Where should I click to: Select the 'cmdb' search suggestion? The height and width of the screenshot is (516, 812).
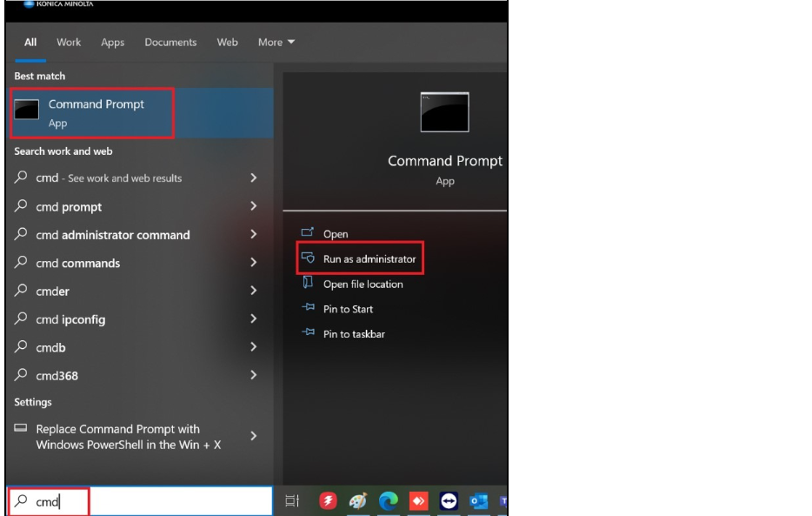[x=139, y=347]
